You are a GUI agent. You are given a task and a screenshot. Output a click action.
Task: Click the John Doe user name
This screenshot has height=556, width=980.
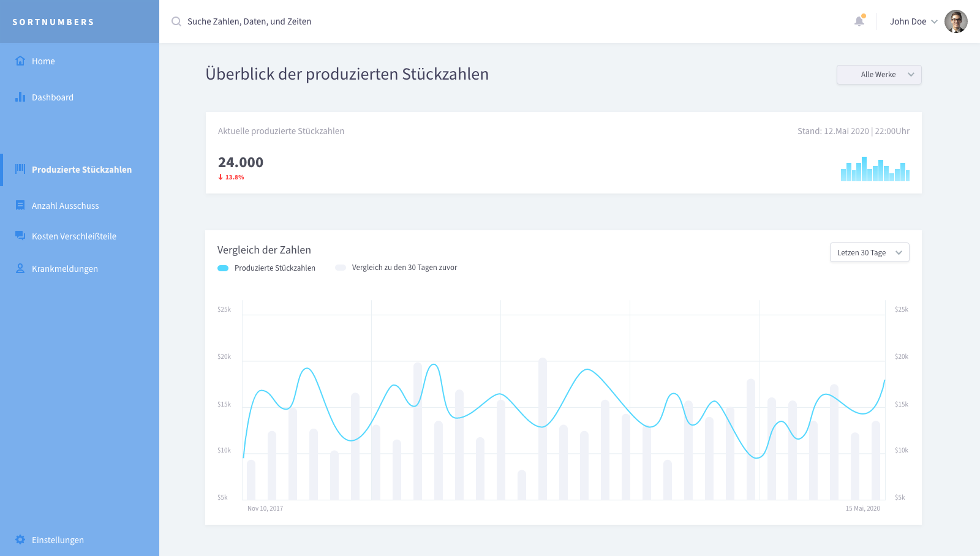pyautogui.click(x=908, y=21)
